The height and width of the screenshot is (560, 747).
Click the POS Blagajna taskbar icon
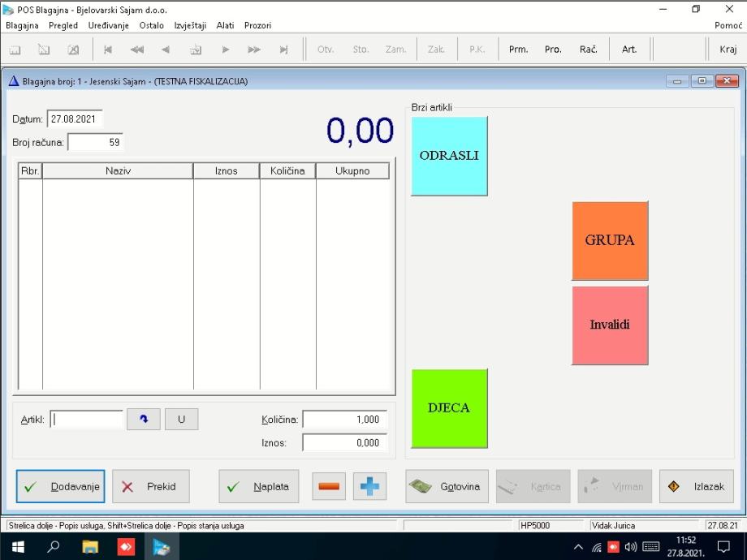tap(162, 547)
